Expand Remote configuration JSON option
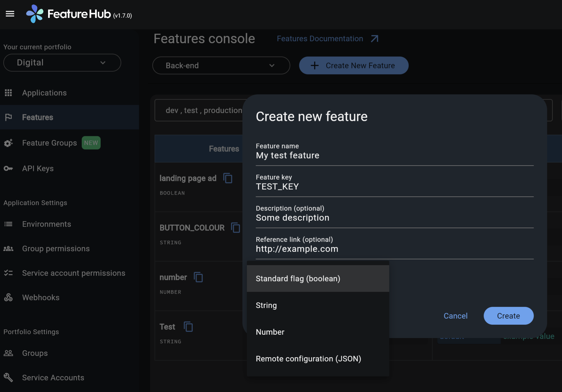Screen dimensions: 562x392 pos(308,358)
